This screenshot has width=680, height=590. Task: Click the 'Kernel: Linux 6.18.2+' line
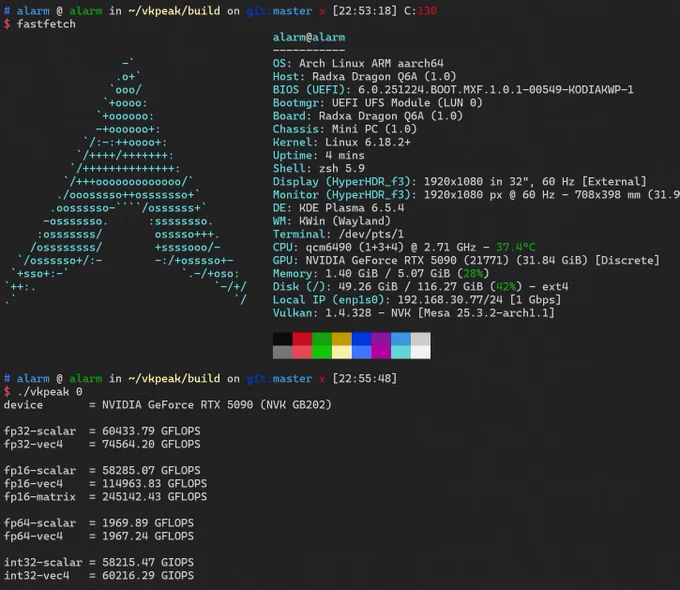coord(342,142)
